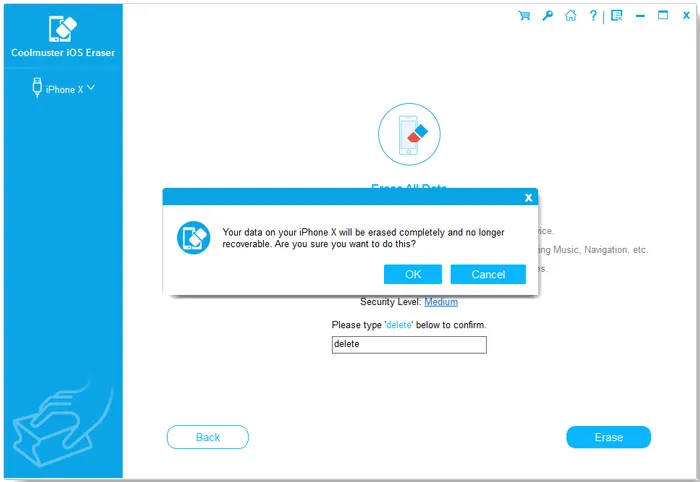
Task: Click the large phone eraser circle icon
Action: (x=409, y=134)
